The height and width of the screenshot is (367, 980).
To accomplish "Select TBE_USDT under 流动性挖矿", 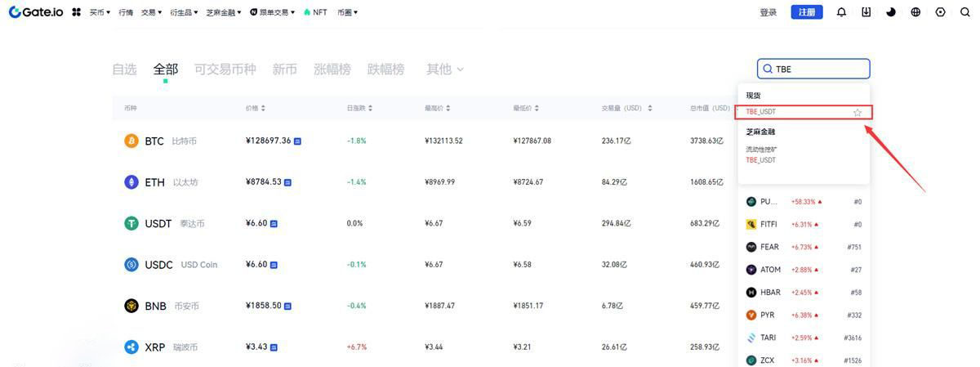I will pos(761,160).
